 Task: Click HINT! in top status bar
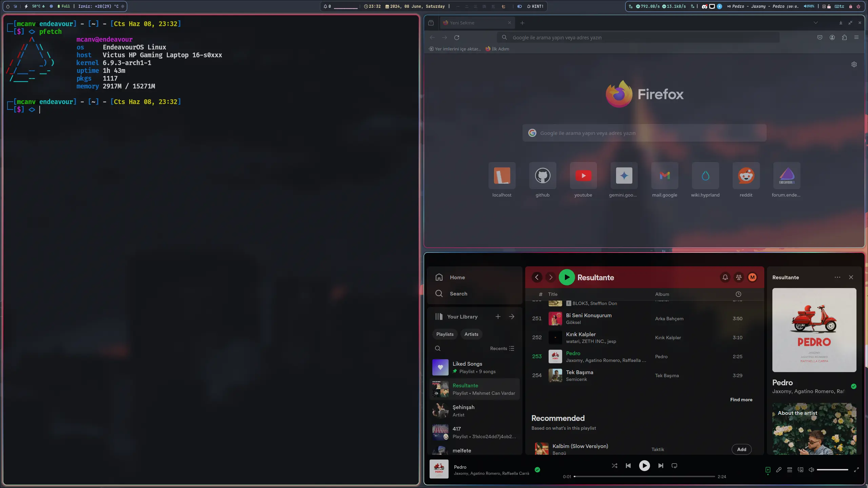click(x=535, y=6)
